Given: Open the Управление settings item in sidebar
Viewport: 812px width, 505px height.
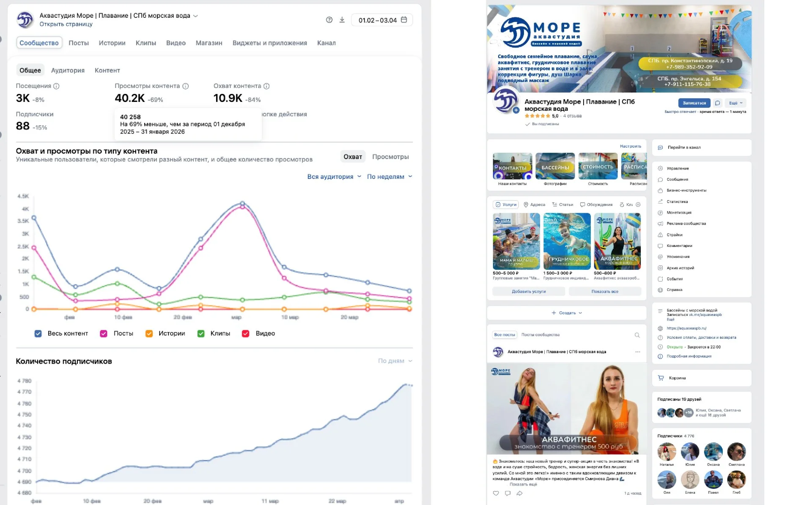Looking at the screenshot, I should (x=678, y=168).
